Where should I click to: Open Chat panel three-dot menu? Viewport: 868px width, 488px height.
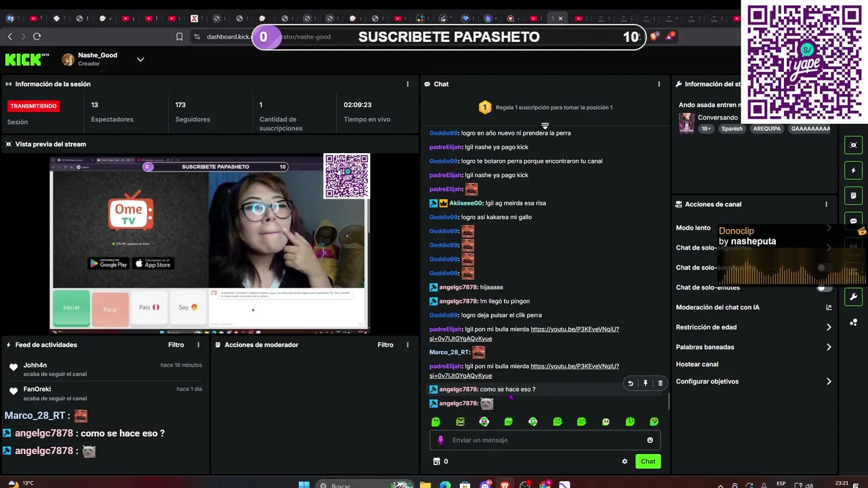(x=658, y=84)
